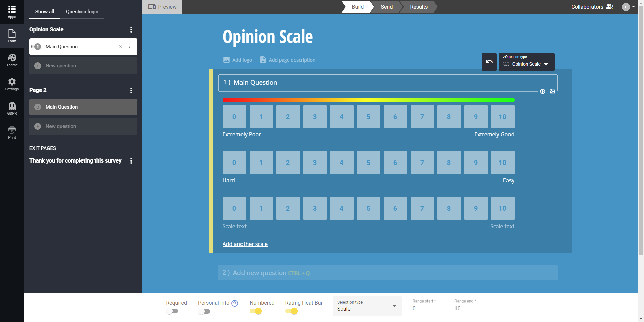Viewport: 644px width, 322px height.
Task: Remove Main Question with X icon
Action: [x=120, y=46]
